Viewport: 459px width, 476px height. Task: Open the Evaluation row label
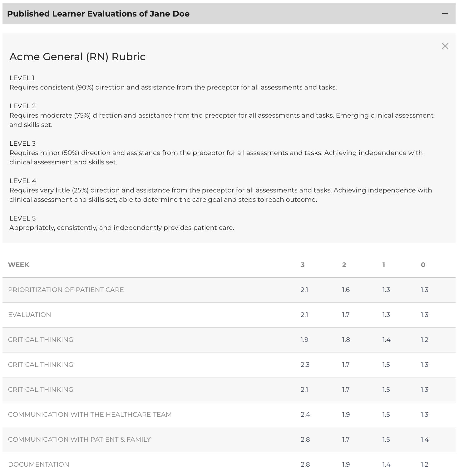(30, 315)
